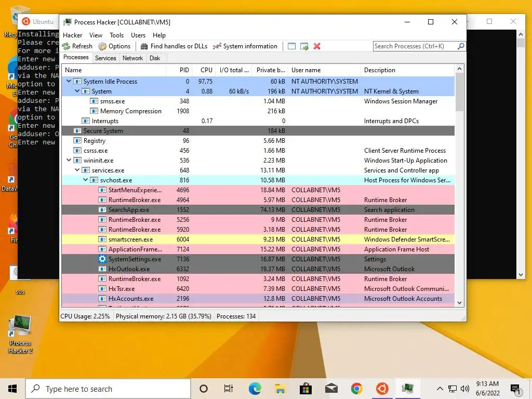The height and width of the screenshot is (399, 532).
Task: Click the magnifier icon in search box
Action: click(461, 46)
